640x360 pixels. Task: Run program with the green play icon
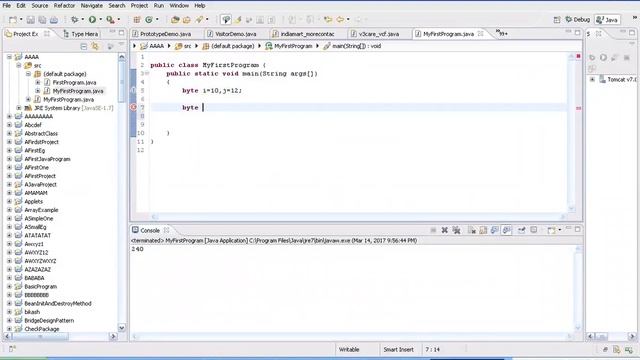click(x=92, y=20)
